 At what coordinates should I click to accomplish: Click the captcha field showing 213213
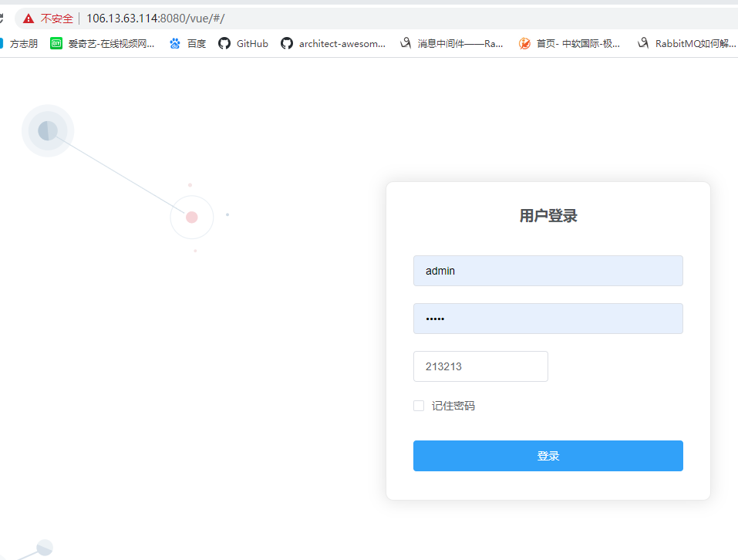[480, 366]
